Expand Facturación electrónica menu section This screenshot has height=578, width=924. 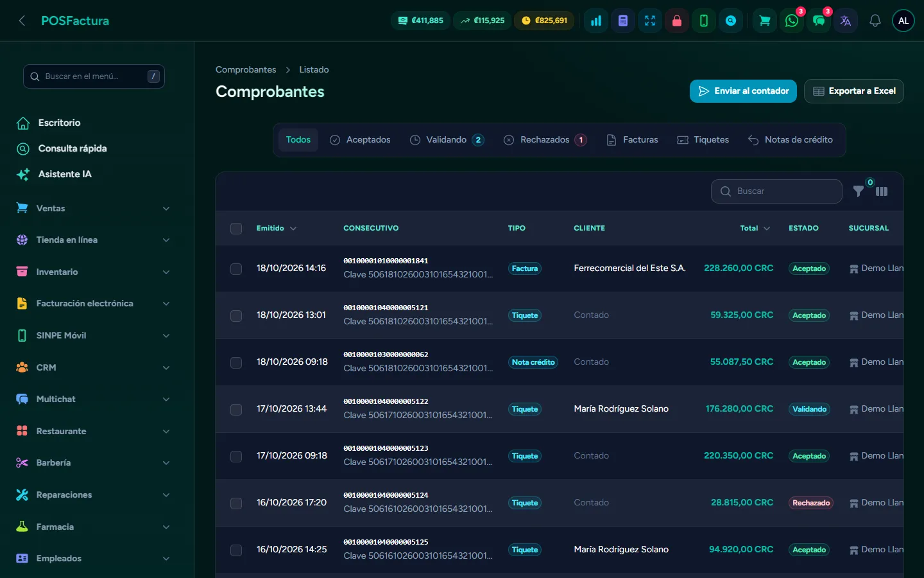coord(95,304)
